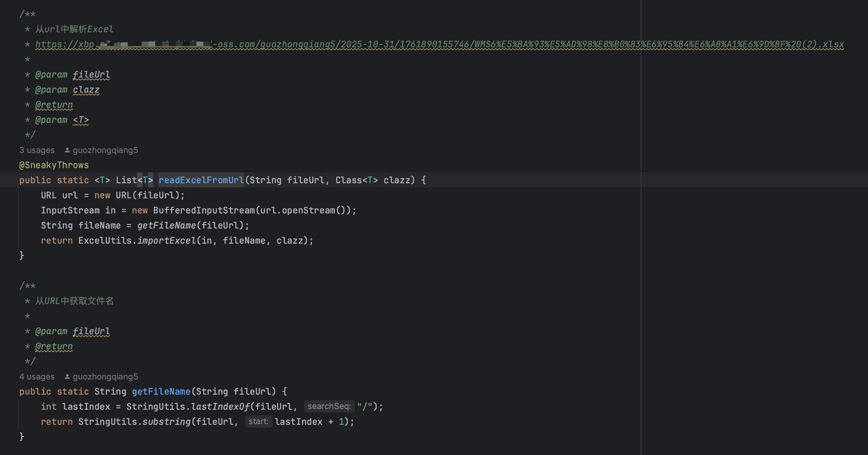Open the '4 usages' inlay hint
868x455 pixels.
37,377
